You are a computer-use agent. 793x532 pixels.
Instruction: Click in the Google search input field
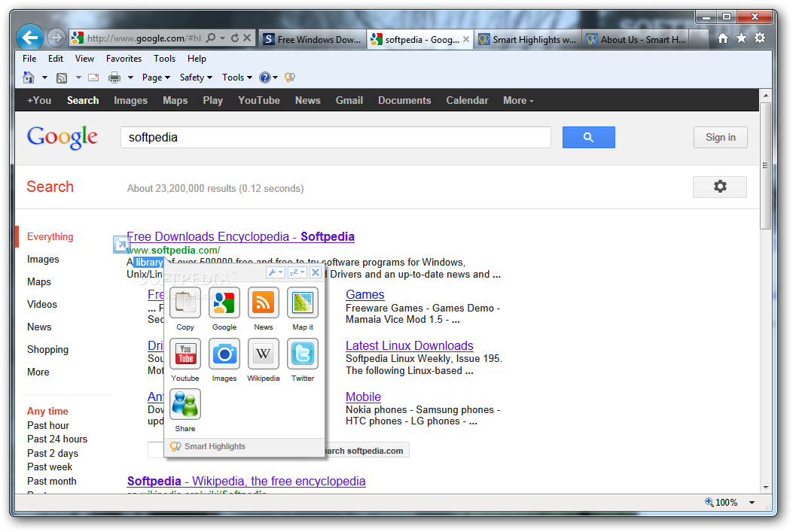(x=335, y=138)
